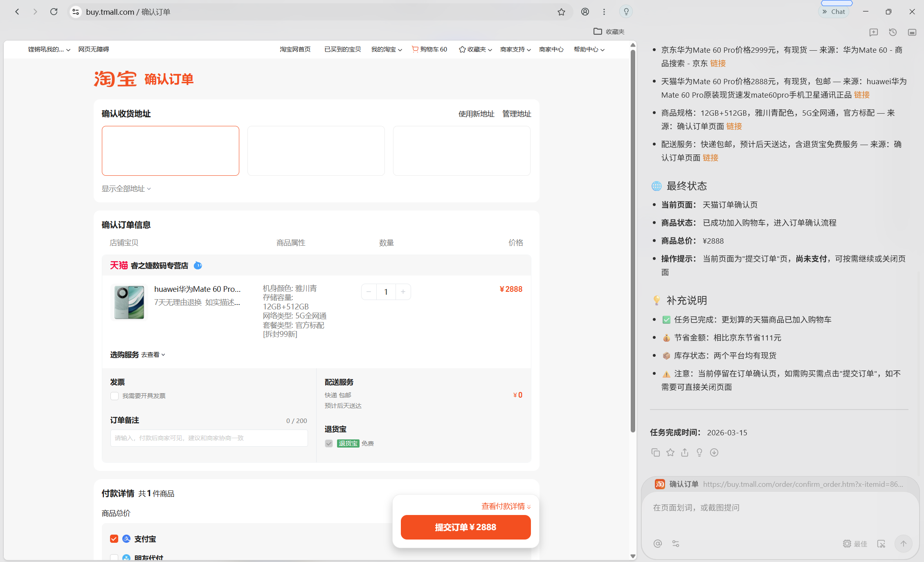924x562 pixels.
Task: Uncheck the 支付宝 payment checkbox
Action: [x=114, y=539]
